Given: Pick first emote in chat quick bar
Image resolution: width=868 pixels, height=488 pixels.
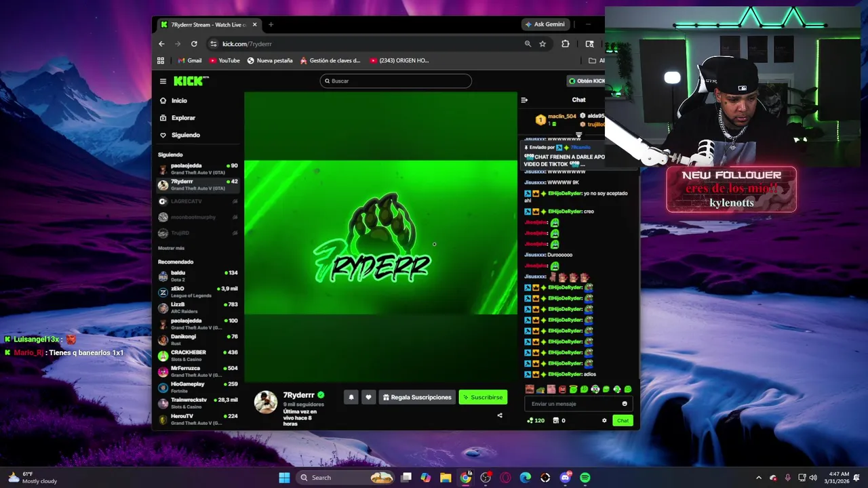Looking at the screenshot, I should pyautogui.click(x=530, y=389).
